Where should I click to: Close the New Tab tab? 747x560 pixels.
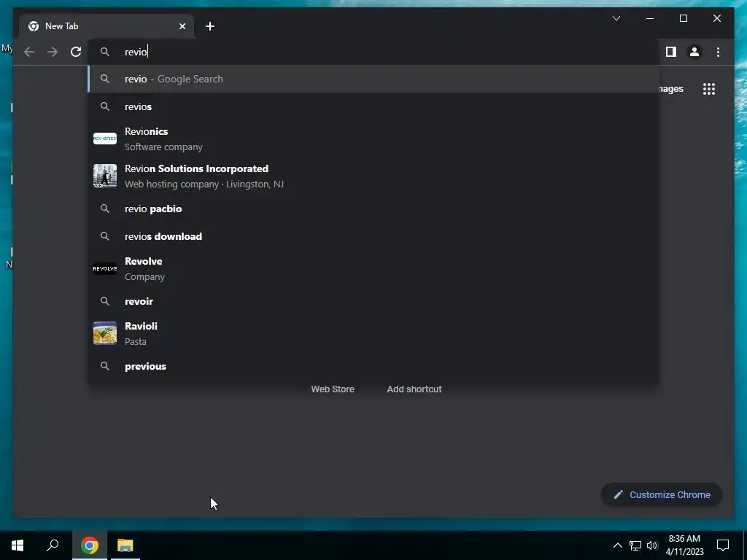pyautogui.click(x=182, y=26)
